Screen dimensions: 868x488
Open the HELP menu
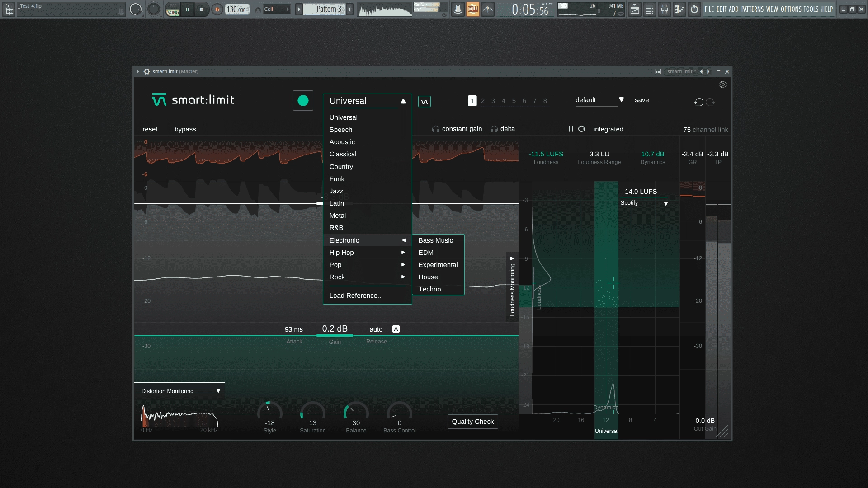point(827,9)
